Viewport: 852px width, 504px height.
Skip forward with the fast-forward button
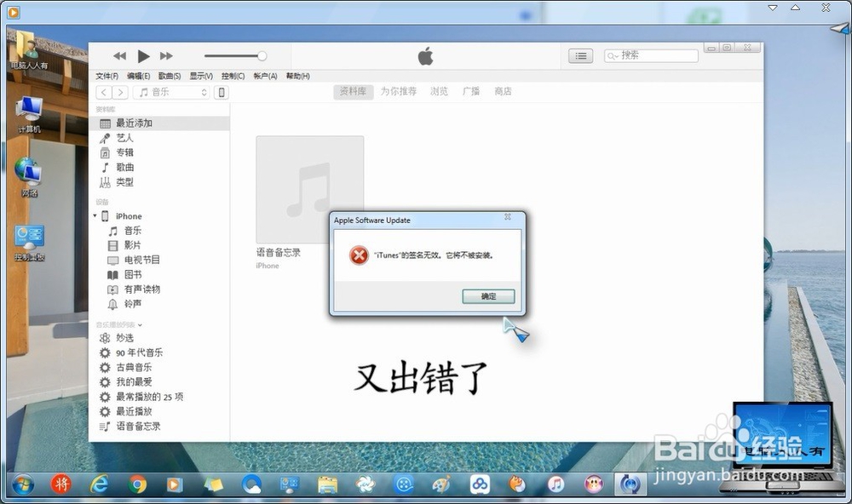click(166, 56)
